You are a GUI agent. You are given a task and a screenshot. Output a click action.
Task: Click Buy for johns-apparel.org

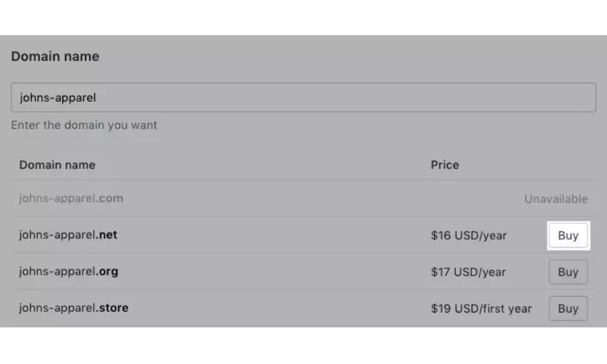click(x=568, y=272)
